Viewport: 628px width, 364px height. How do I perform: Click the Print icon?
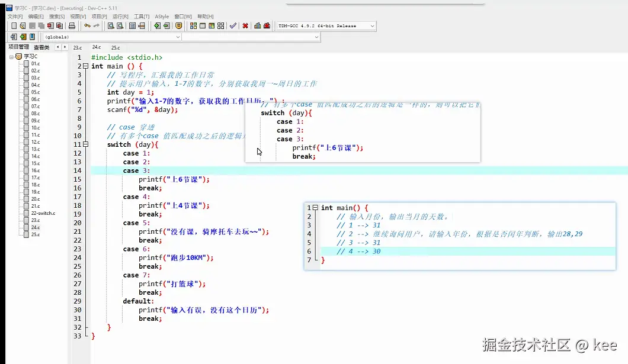pos(72,25)
